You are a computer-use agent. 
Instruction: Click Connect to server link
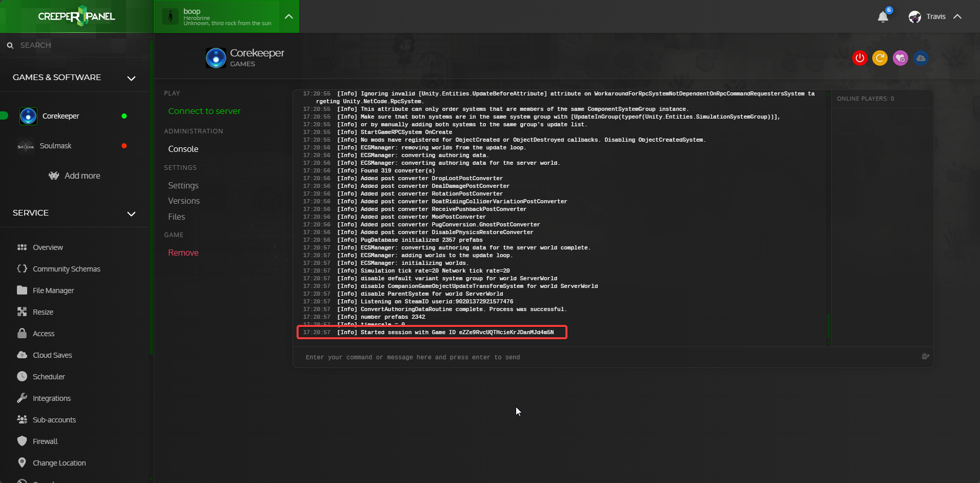tap(204, 111)
